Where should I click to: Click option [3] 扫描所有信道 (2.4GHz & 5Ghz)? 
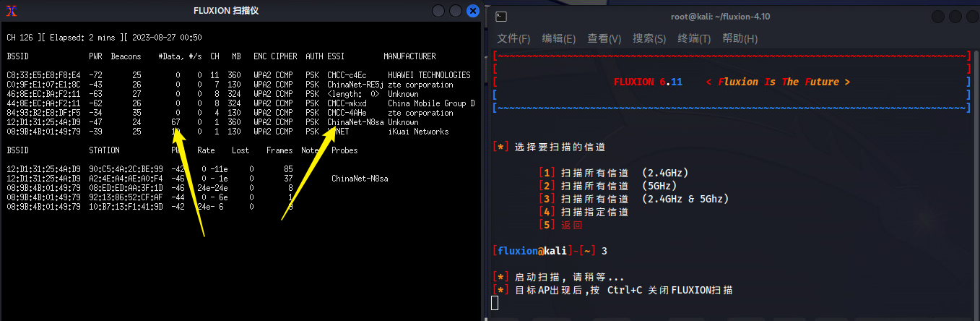coord(634,199)
